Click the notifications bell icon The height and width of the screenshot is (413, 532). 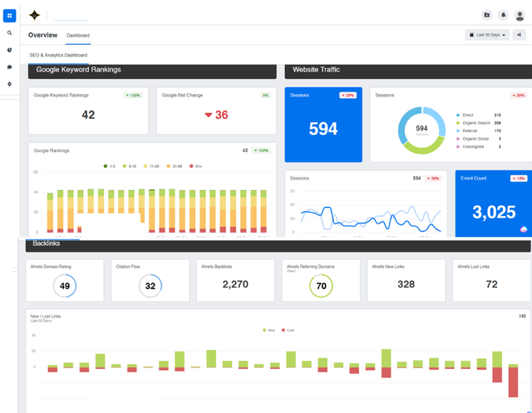[x=503, y=15]
